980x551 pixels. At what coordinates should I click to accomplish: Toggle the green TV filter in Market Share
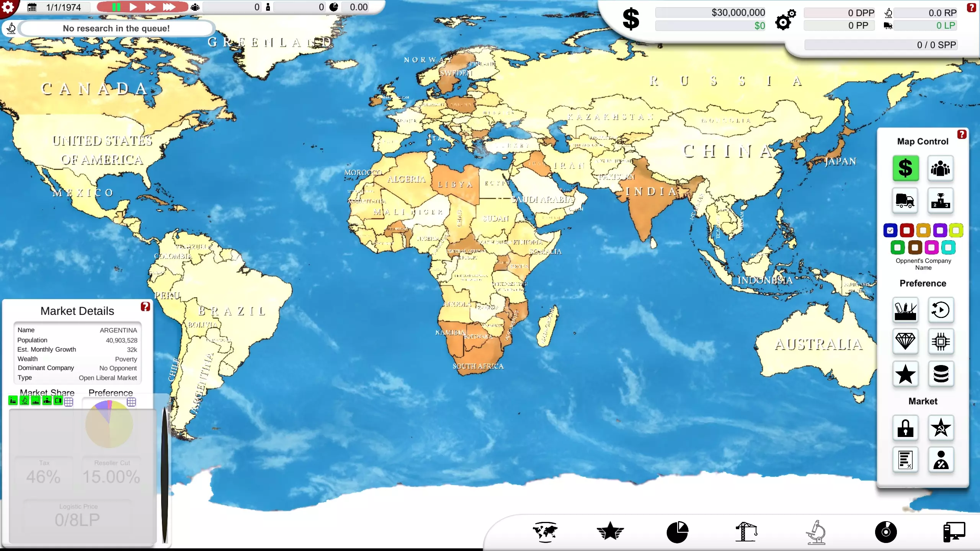pyautogui.click(x=58, y=401)
